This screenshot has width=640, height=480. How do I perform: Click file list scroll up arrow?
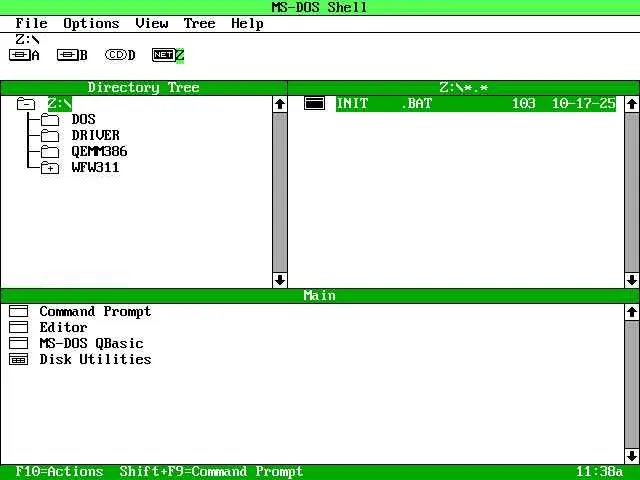click(632, 104)
